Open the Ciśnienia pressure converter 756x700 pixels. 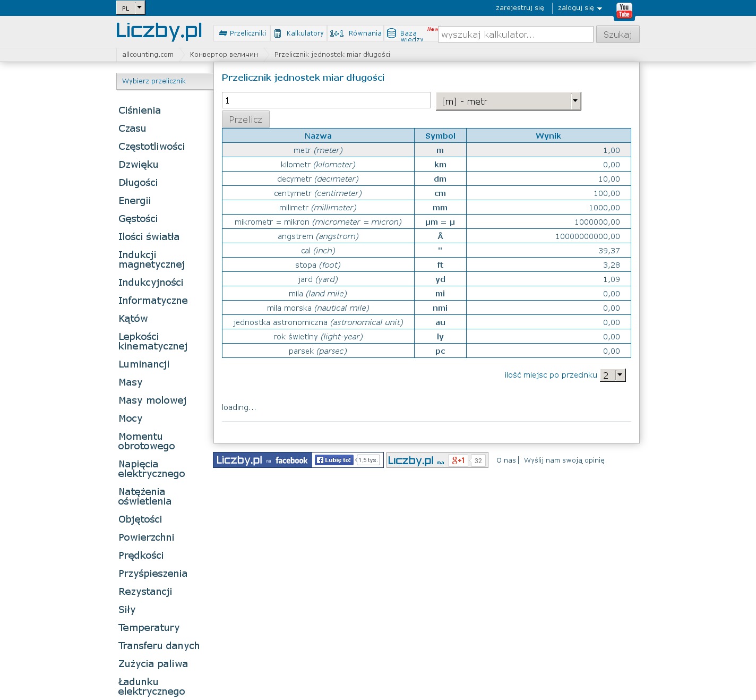tap(140, 110)
